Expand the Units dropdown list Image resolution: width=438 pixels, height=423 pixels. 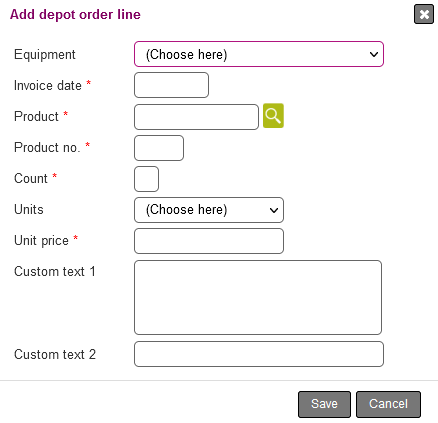[209, 210]
